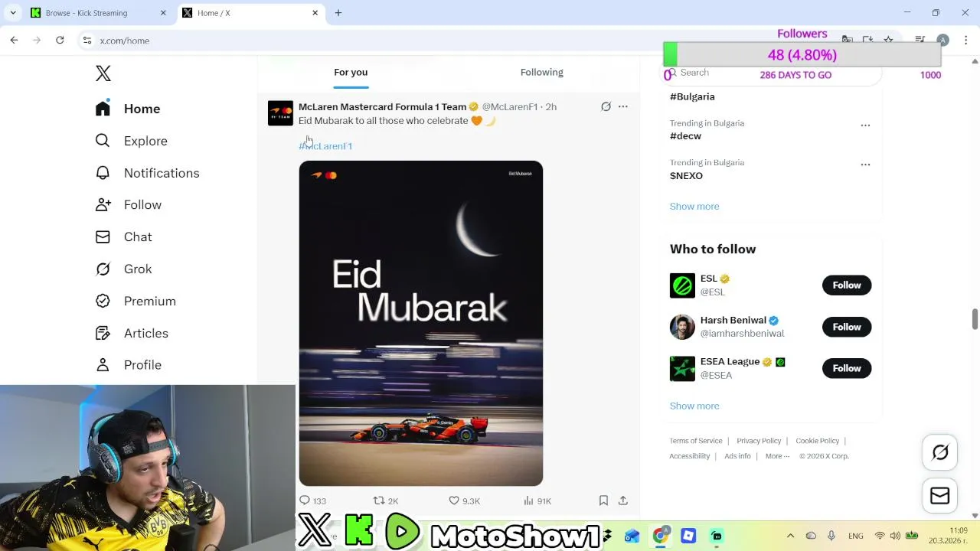The width and height of the screenshot is (980, 551).
Task: Click the Notifications bell icon
Action: pyautogui.click(x=103, y=173)
